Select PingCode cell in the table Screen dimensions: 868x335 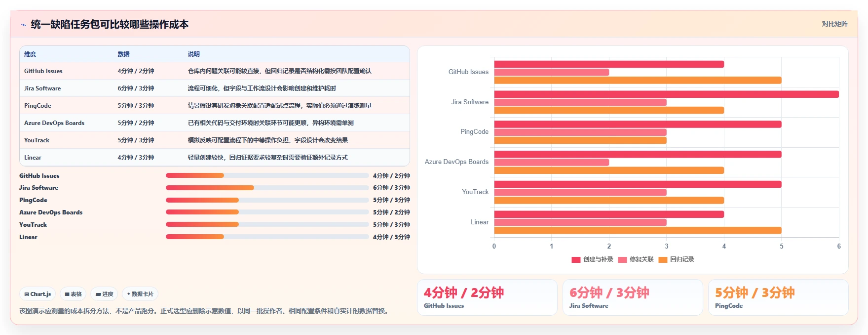point(38,106)
